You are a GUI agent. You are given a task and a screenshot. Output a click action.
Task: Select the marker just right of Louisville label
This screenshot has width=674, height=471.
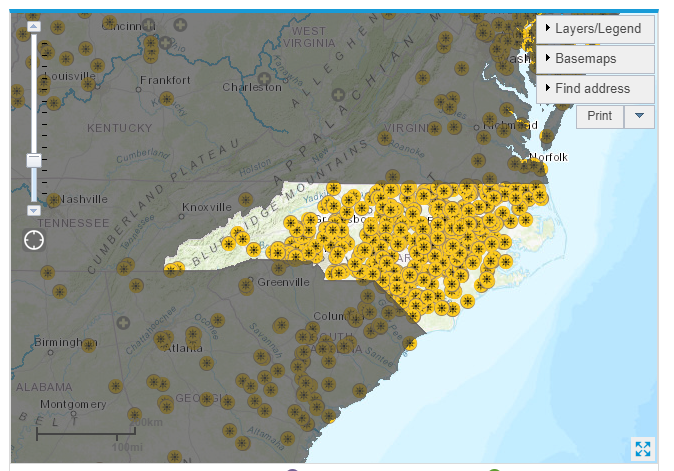coord(88,85)
